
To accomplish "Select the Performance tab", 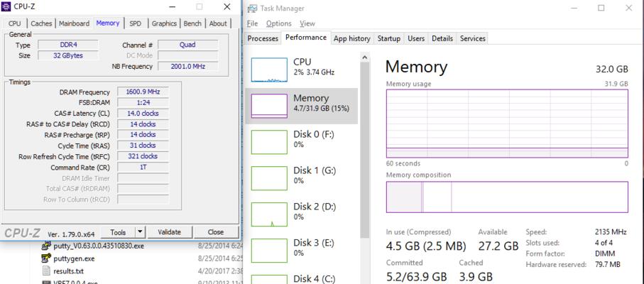I will 306,38.
